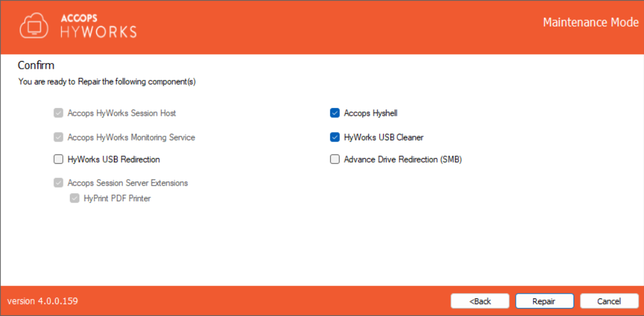Click the Maintenance Mode header title
This screenshot has width=644, height=316.
click(x=590, y=22)
